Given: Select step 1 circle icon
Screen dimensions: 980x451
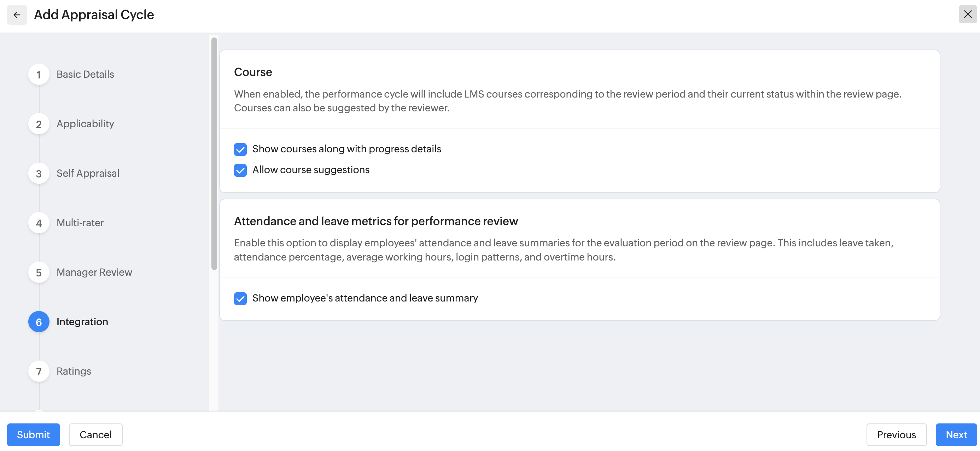Looking at the screenshot, I should click(39, 75).
